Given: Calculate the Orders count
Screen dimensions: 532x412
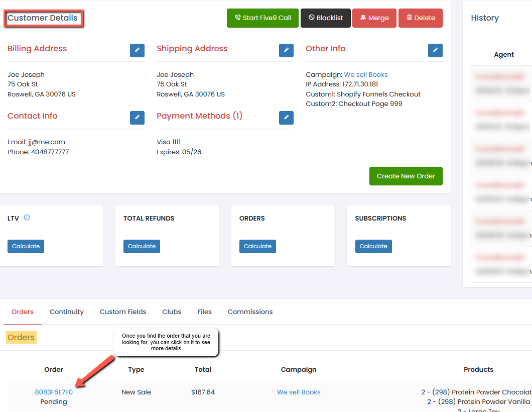Looking at the screenshot, I should coord(257,246).
